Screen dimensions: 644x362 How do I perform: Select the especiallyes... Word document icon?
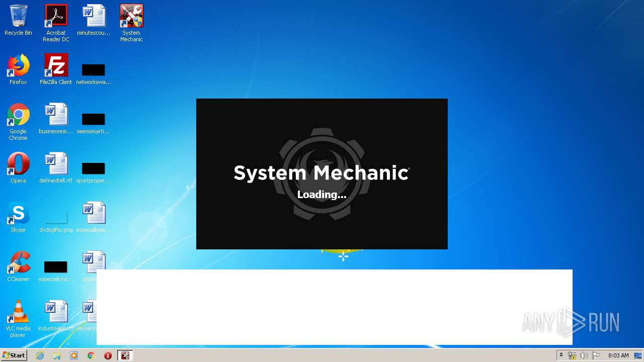tap(94, 217)
